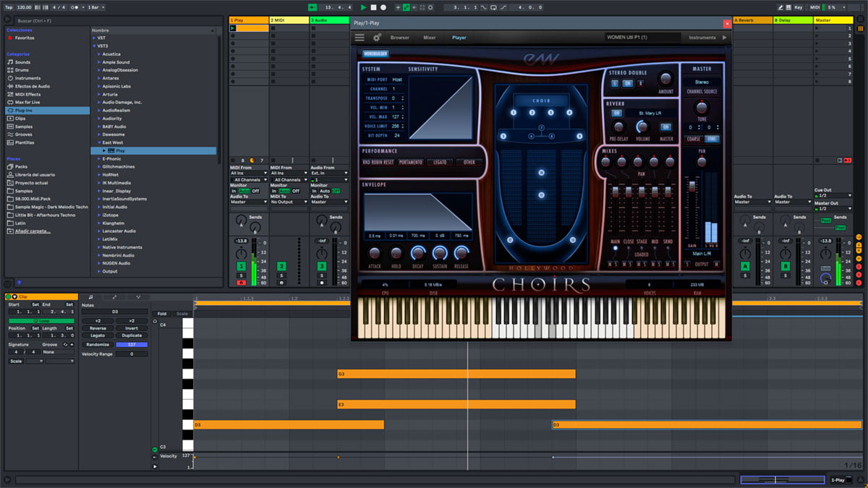This screenshot has width=868, height=488.
Task: Click the transport record button
Action: pos(383,7)
